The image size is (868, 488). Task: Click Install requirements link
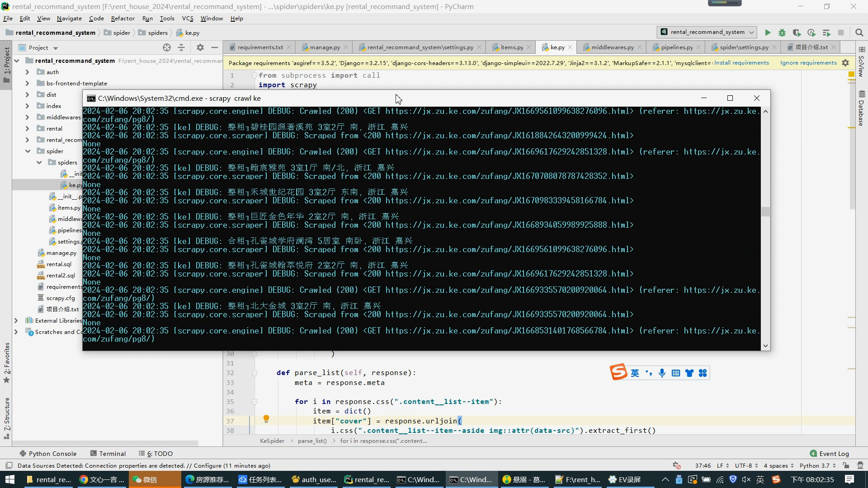tap(741, 63)
